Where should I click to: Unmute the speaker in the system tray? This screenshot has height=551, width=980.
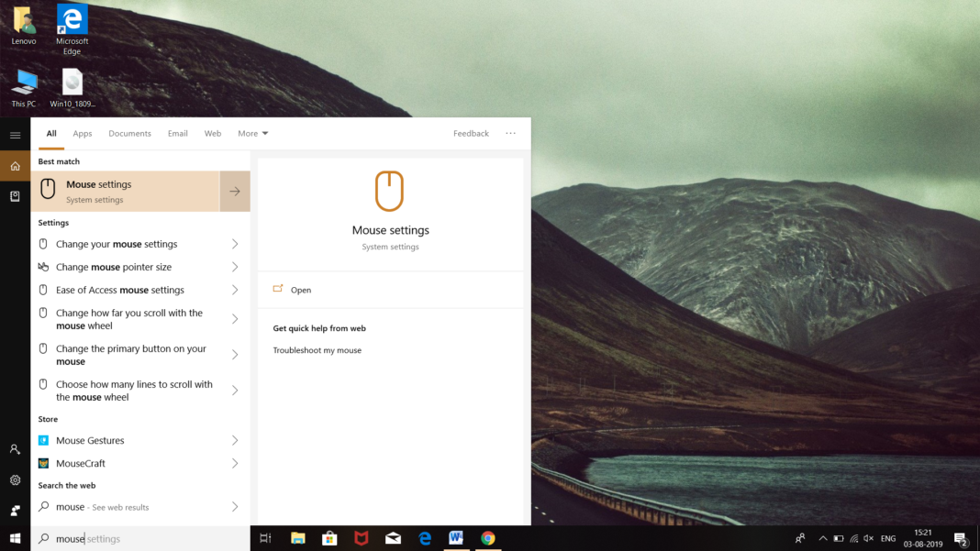[x=870, y=538]
